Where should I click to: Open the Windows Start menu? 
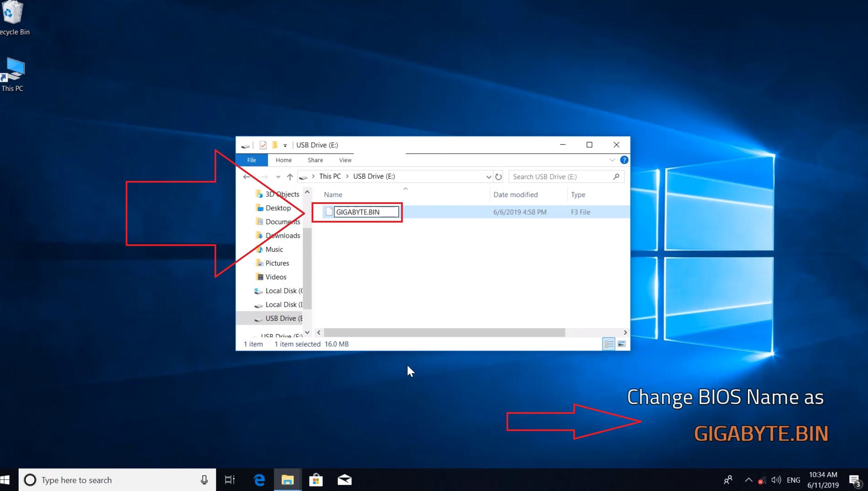click(5, 480)
